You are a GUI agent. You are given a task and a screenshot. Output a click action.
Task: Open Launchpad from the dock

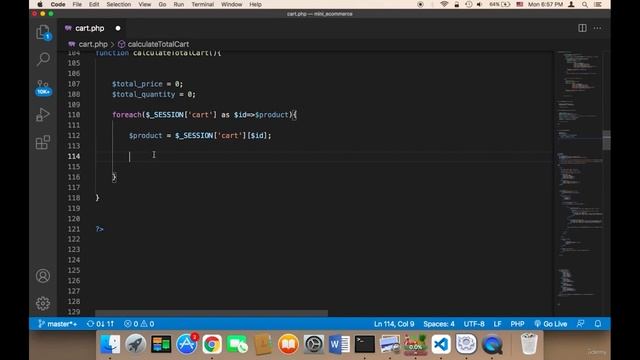coord(136,344)
